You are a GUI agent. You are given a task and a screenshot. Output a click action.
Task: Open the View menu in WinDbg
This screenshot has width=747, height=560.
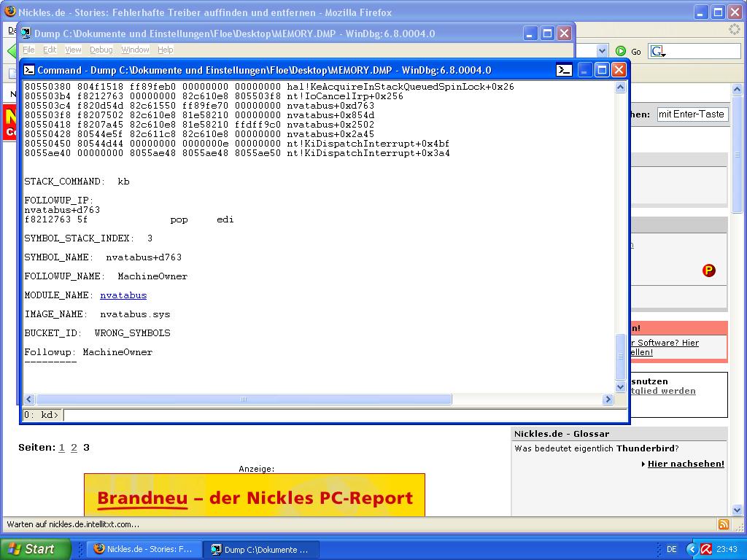click(x=73, y=50)
